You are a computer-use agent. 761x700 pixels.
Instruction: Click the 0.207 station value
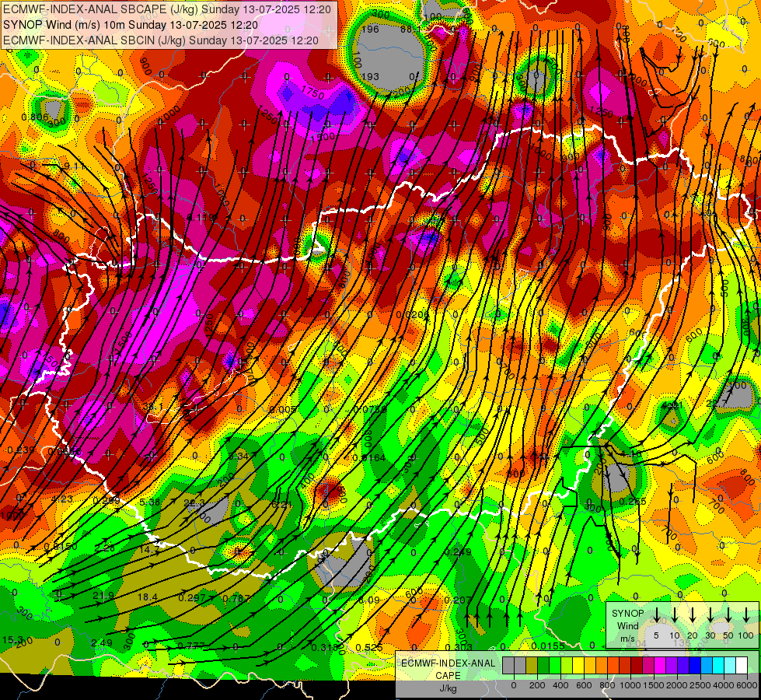coord(458,600)
